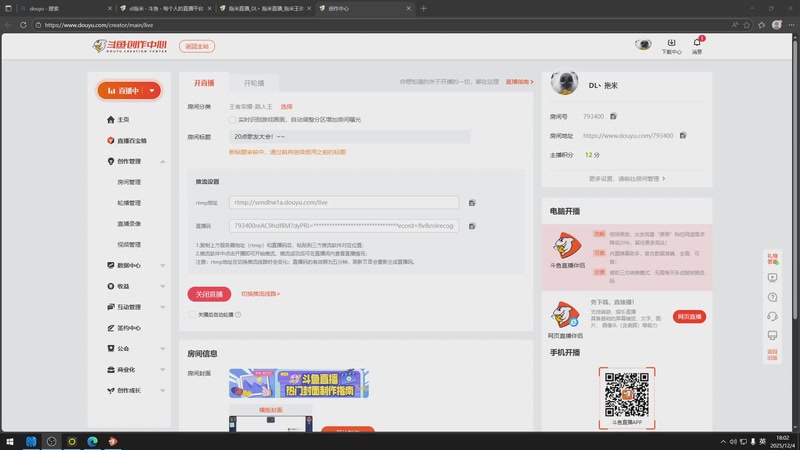Screen dimensions: 800x450
Task: Click the room title input field
Action: pos(349,137)
